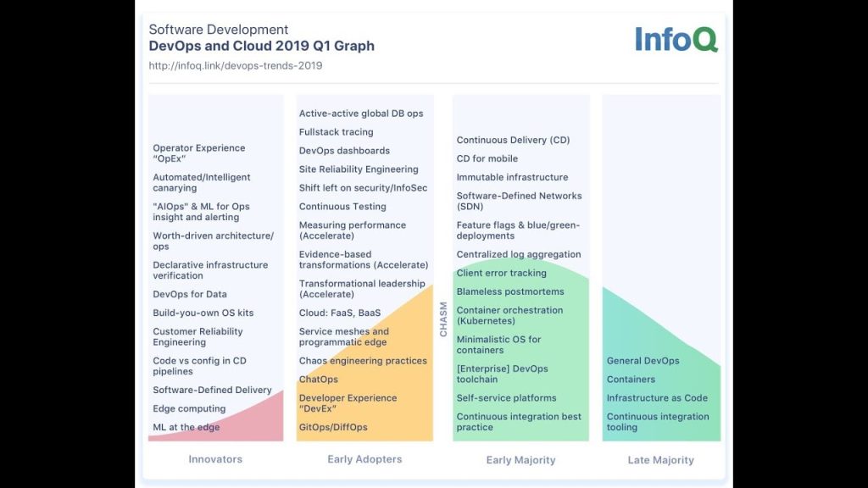Click 'Evidence-based transformations (Accelerate)' item
The width and height of the screenshot is (868, 488).
[364, 260]
